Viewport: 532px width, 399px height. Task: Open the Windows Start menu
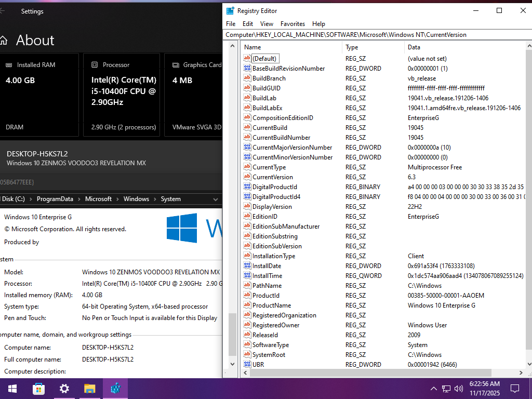coord(12,389)
